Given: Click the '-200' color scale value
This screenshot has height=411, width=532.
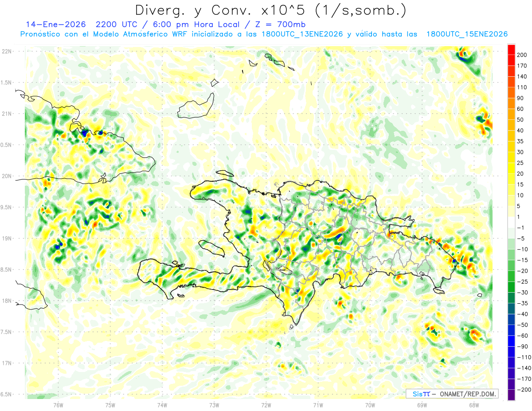Looking at the screenshot, I should point(524,390).
